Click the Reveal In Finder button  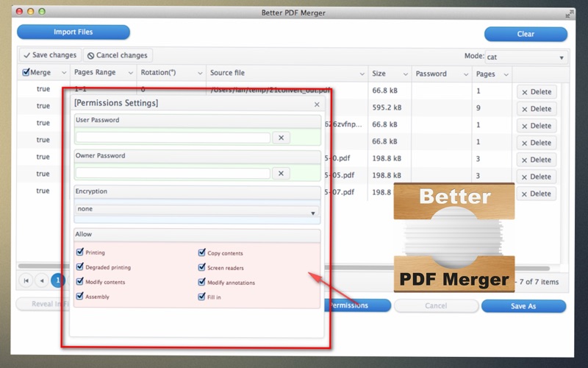tap(43, 304)
